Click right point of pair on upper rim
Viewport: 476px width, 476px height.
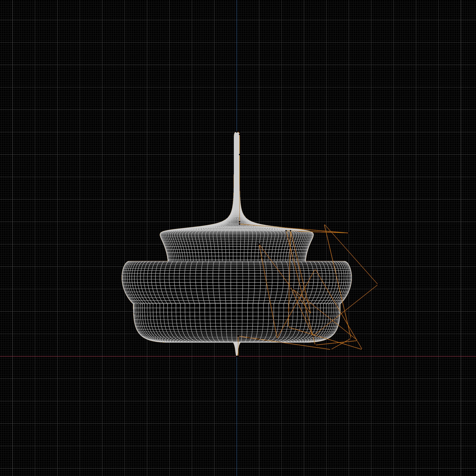291,231
